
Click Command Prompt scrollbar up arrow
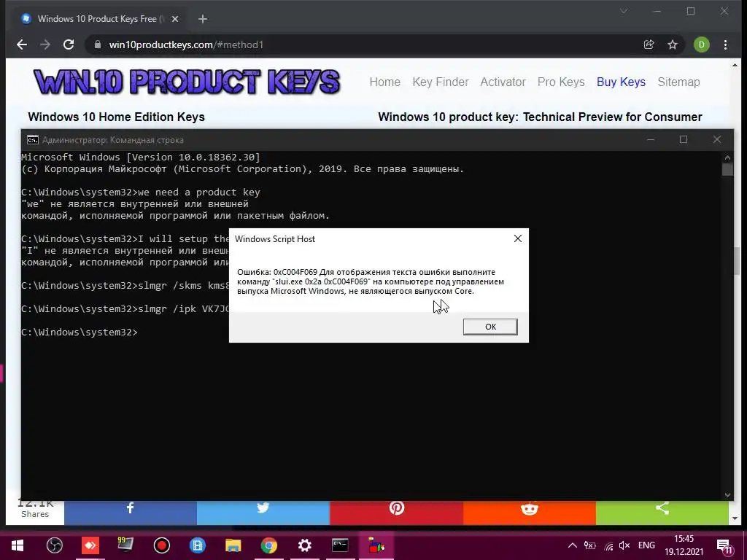(727, 157)
